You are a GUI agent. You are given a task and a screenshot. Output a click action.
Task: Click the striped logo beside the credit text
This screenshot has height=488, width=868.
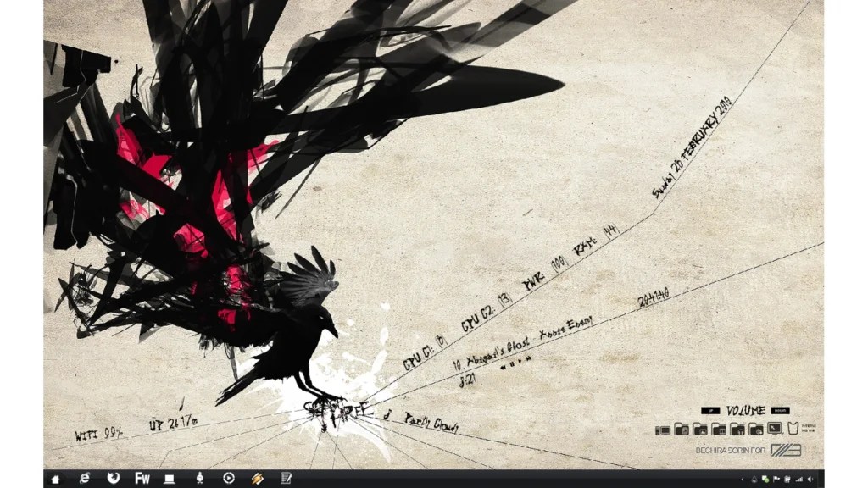point(786,451)
